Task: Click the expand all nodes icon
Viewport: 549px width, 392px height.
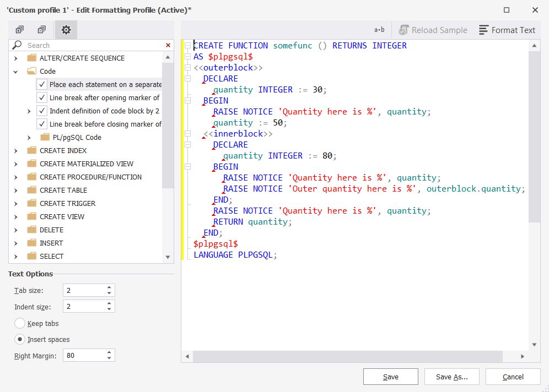Action: [x=20, y=30]
